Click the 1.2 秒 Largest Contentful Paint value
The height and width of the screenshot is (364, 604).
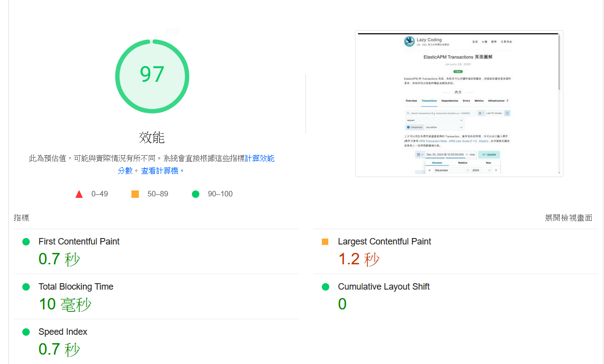click(x=359, y=259)
